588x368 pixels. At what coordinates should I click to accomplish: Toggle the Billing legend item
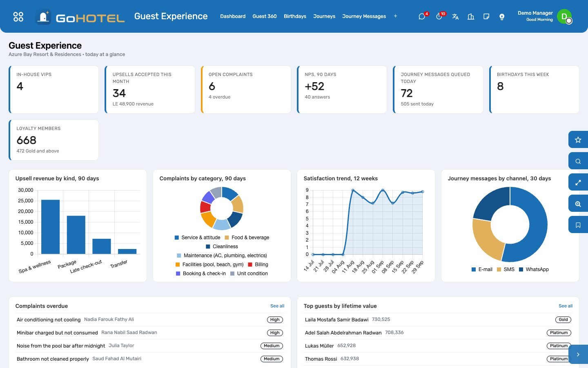click(258, 265)
